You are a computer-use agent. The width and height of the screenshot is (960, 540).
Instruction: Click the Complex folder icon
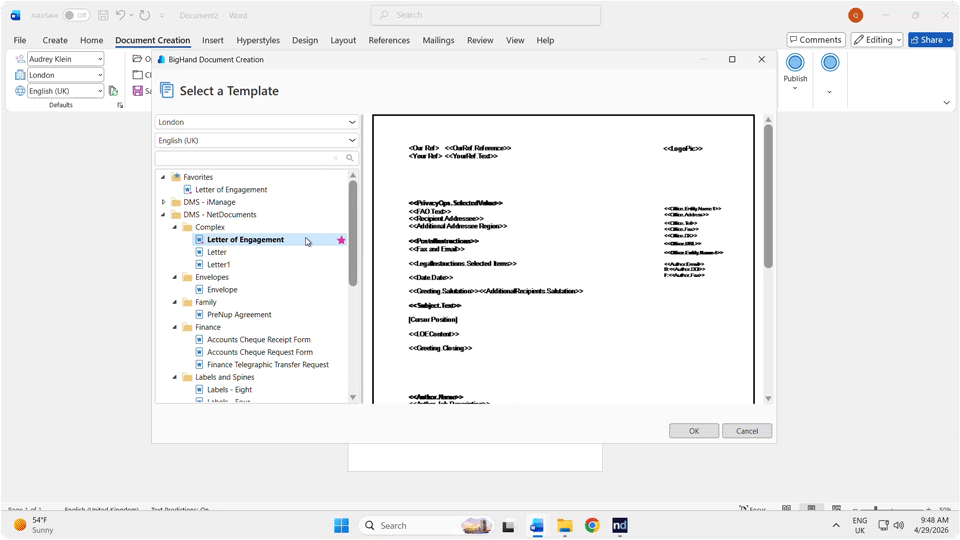click(188, 227)
